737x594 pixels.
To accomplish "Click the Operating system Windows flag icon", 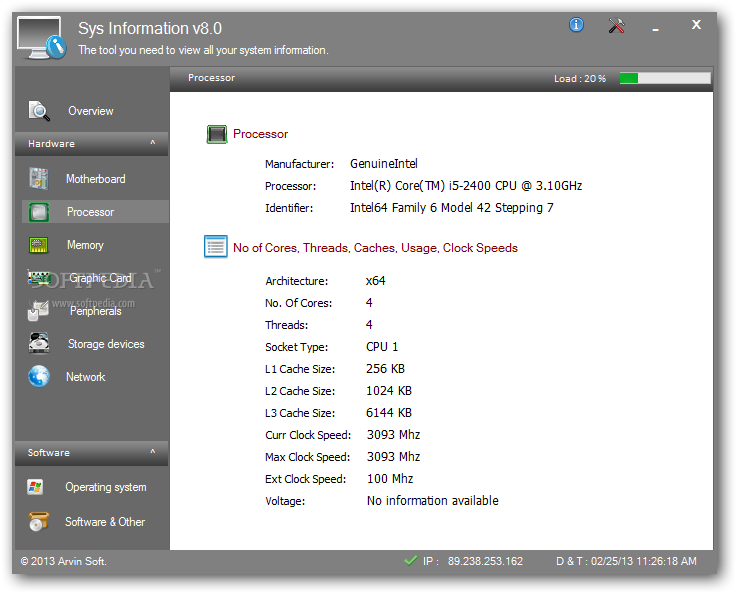I will click(x=35, y=487).
